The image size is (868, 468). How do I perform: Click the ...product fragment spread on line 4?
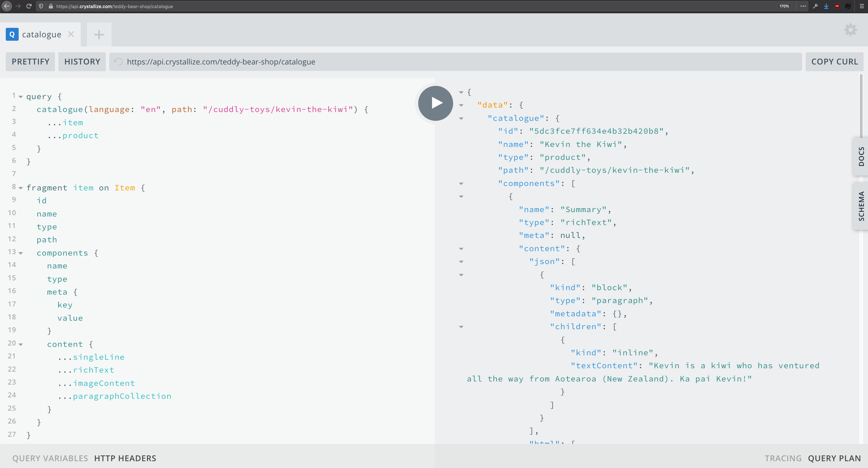coord(73,135)
